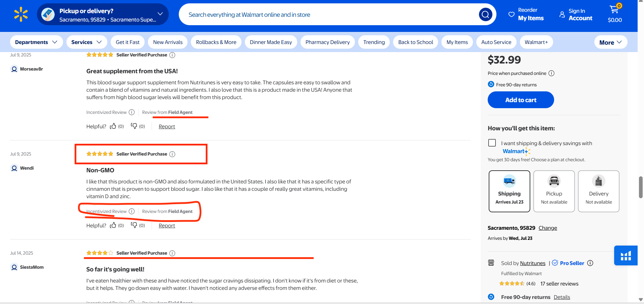This screenshot has width=644, height=304.
Task: Click the Free 90-day returns icon under price
Action: pyautogui.click(x=491, y=84)
